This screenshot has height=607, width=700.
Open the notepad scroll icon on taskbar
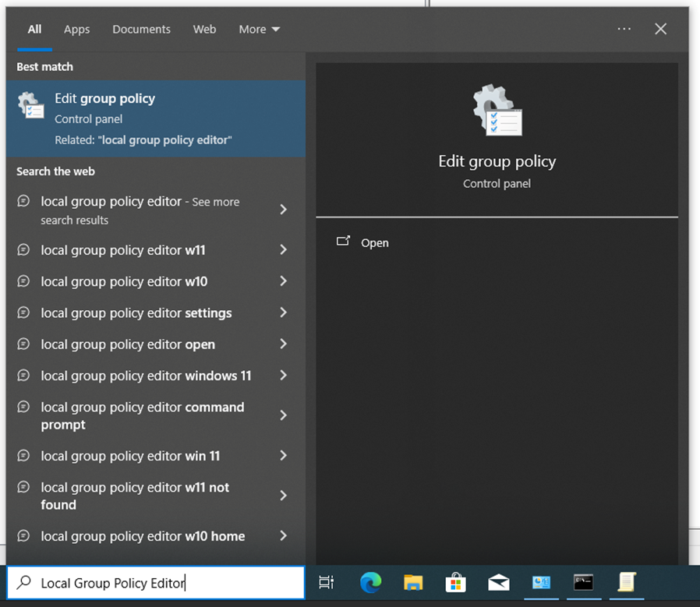627,582
